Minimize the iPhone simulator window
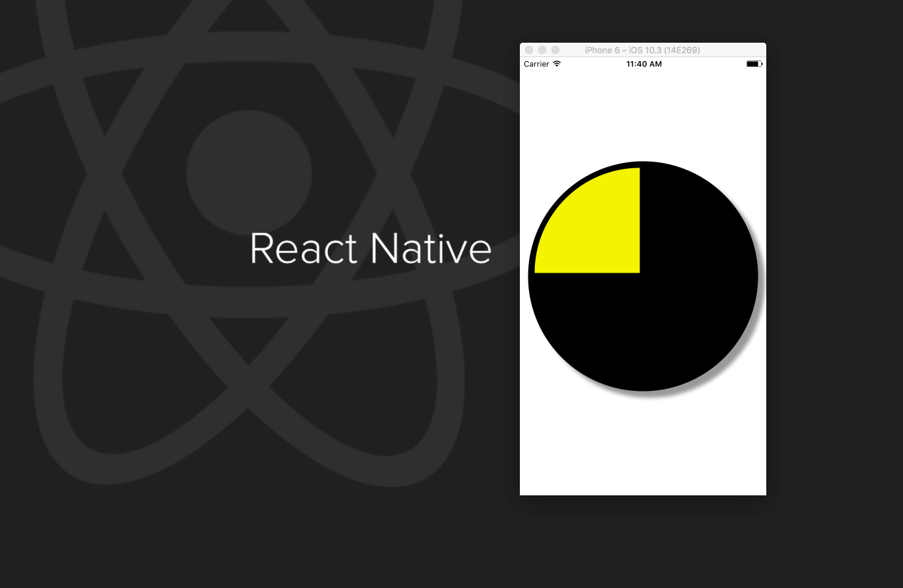The height and width of the screenshot is (588, 903). pyautogui.click(x=542, y=50)
